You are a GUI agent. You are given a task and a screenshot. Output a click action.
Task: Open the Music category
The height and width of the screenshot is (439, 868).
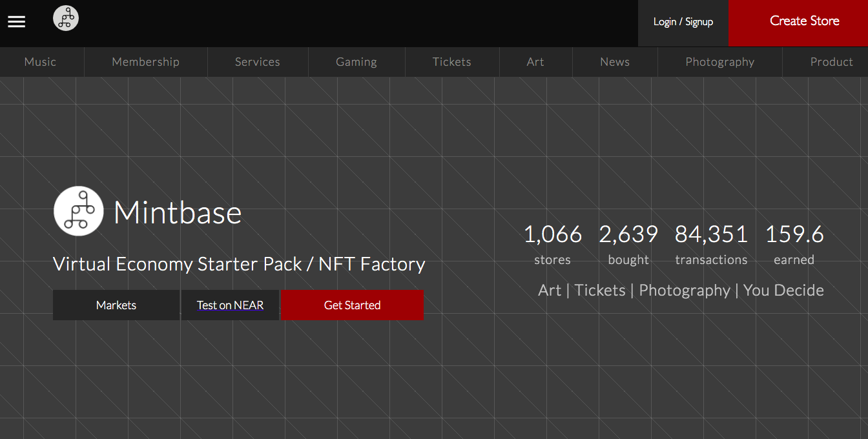pyautogui.click(x=41, y=62)
